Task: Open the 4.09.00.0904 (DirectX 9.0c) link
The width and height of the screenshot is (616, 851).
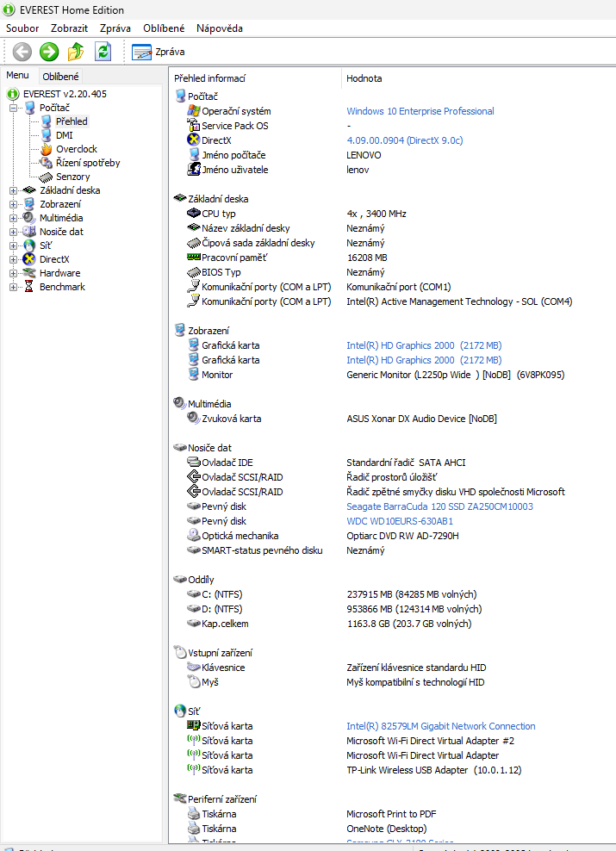Action: [x=405, y=140]
